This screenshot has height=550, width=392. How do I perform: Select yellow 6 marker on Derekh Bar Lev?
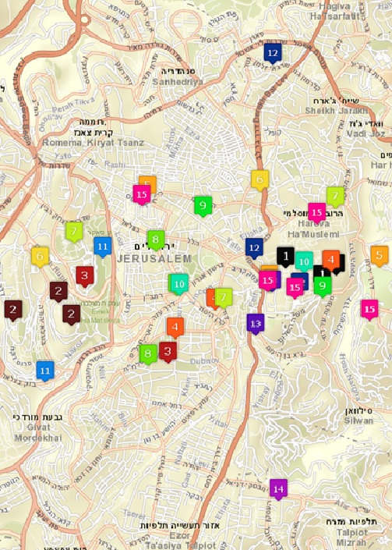pyautogui.click(x=260, y=180)
